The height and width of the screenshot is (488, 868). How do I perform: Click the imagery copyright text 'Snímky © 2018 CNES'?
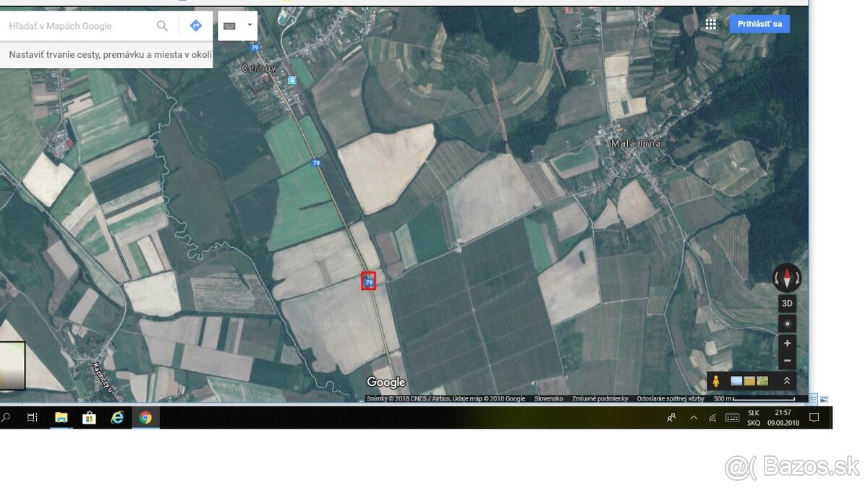point(396,399)
